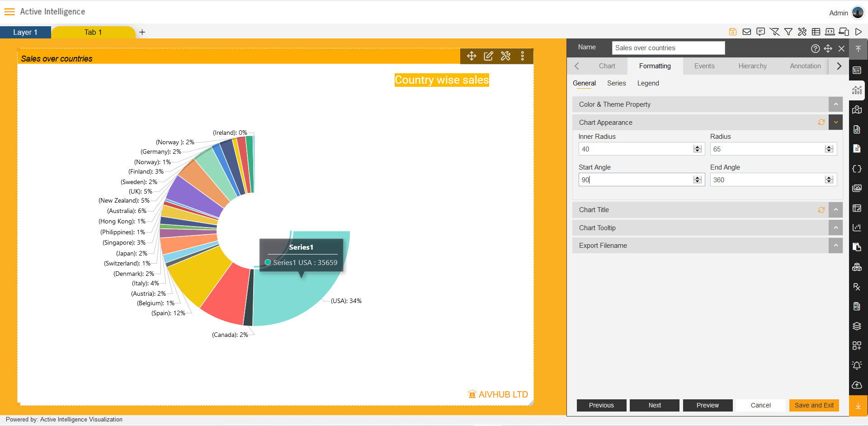The width and height of the screenshot is (868, 426).
Task: Switch to the Hierarchy tab
Action: click(x=752, y=66)
